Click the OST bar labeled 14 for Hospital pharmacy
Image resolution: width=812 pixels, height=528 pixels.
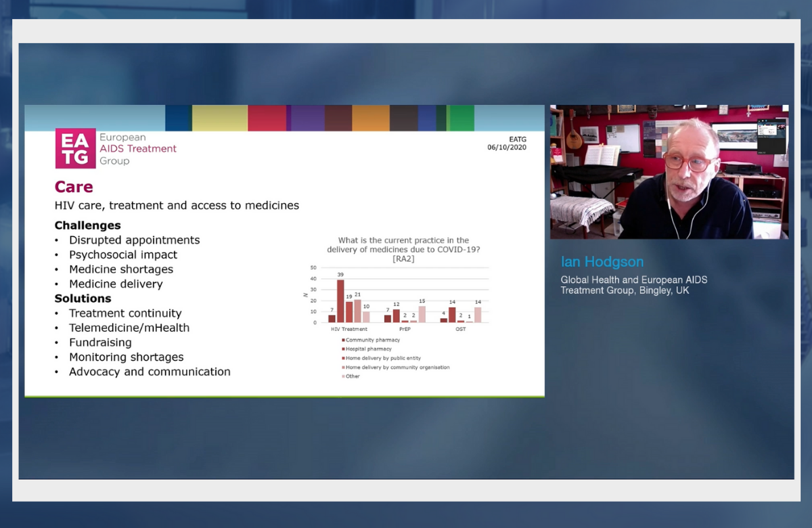click(x=452, y=315)
